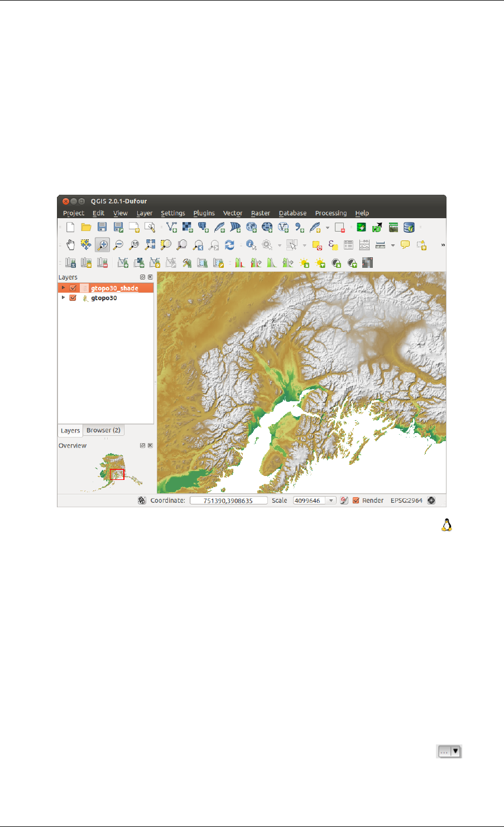This screenshot has width=504, height=827.
Task: Expand the gtopo30 layer tree arrow
Action: coord(63,298)
